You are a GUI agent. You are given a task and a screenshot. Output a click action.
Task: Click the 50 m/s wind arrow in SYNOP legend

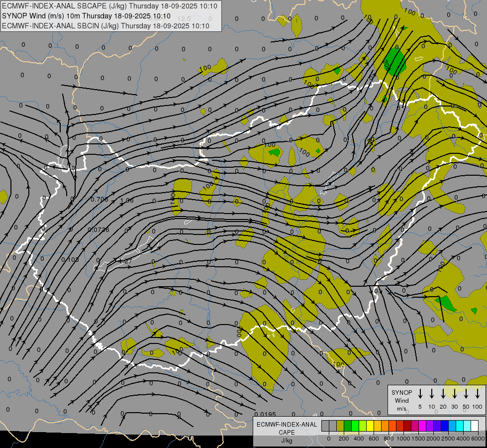point(466,393)
